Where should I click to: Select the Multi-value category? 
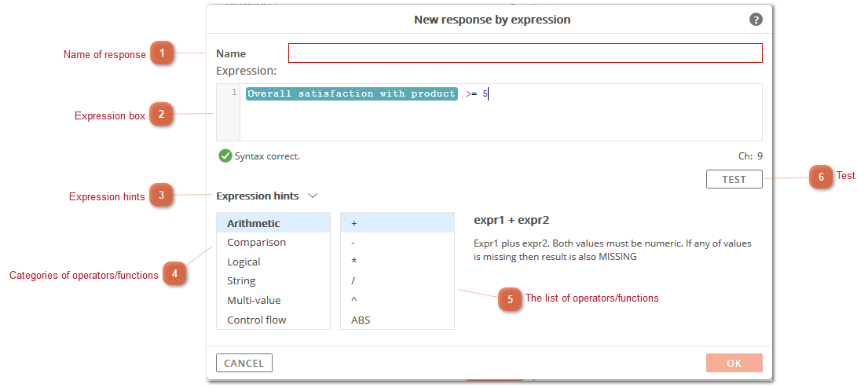point(273,301)
